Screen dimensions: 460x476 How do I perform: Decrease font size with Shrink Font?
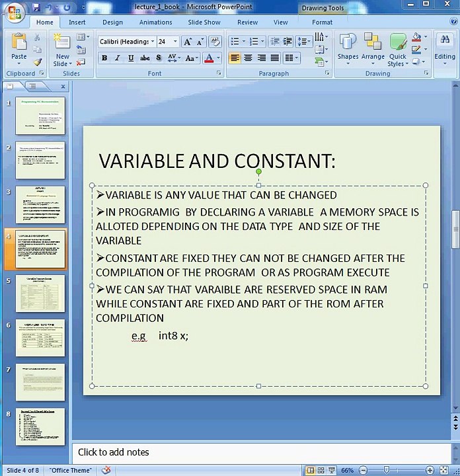point(200,42)
